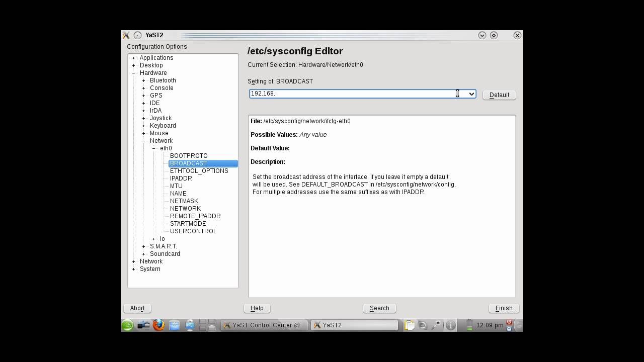644x362 pixels.
Task: Switch to YaST Control Center taskbar entry
Action: [x=264, y=325]
